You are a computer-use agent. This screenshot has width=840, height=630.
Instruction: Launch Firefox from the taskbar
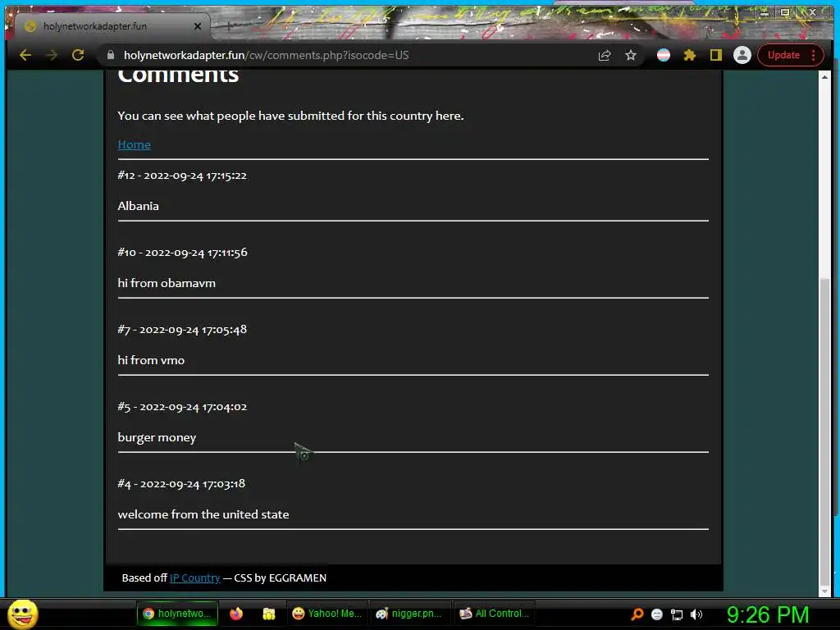tap(236, 614)
